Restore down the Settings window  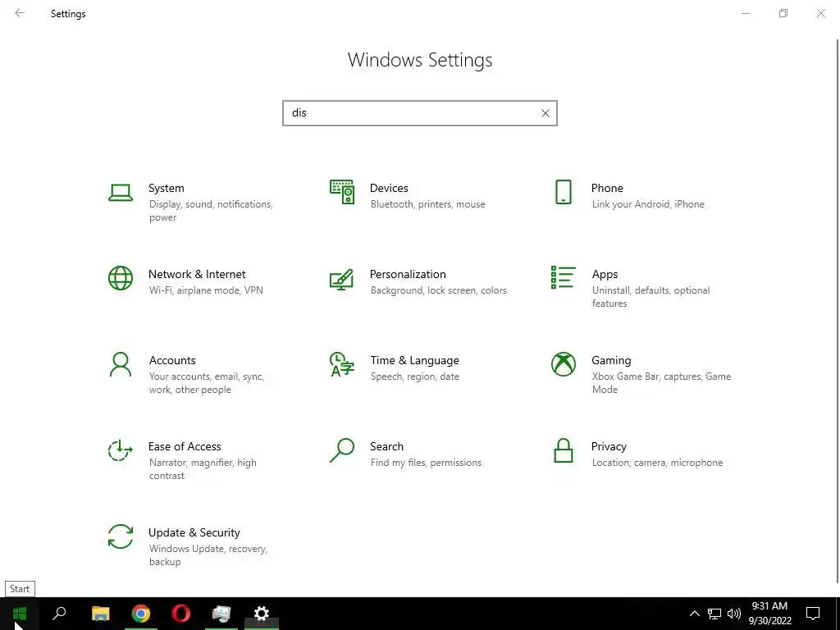(783, 13)
